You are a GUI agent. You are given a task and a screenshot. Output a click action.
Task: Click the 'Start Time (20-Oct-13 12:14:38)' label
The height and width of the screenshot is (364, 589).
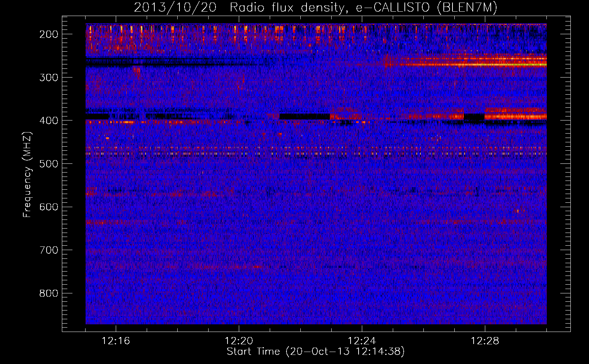pyautogui.click(x=316, y=352)
